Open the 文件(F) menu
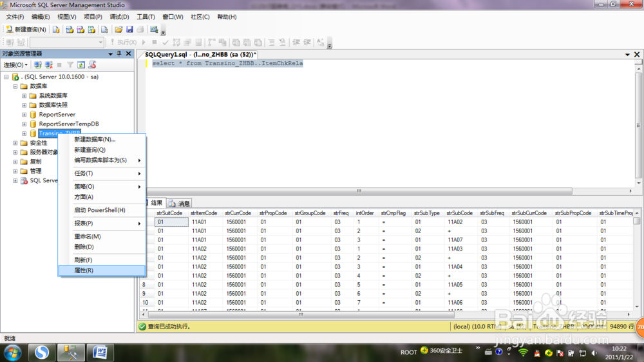The width and height of the screenshot is (644, 362). click(15, 17)
